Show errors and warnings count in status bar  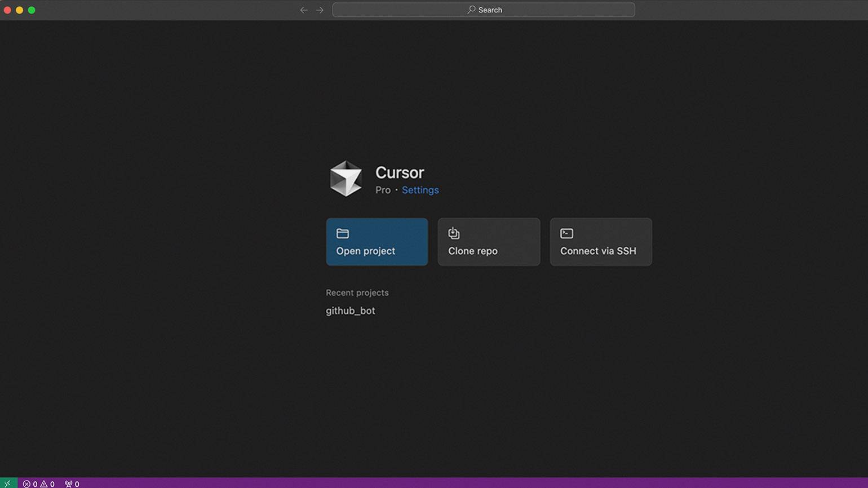[x=39, y=484]
